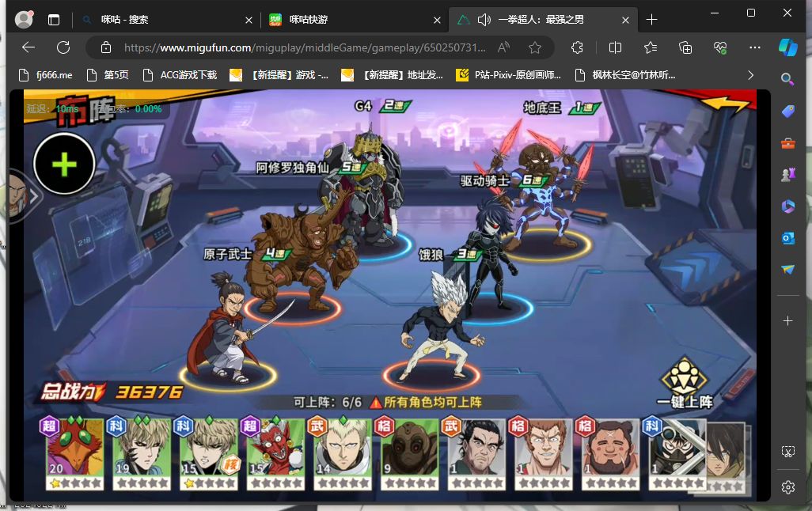Open the sidebar games chess icon
Viewport: 812px width, 511px height.
click(787, 175)
